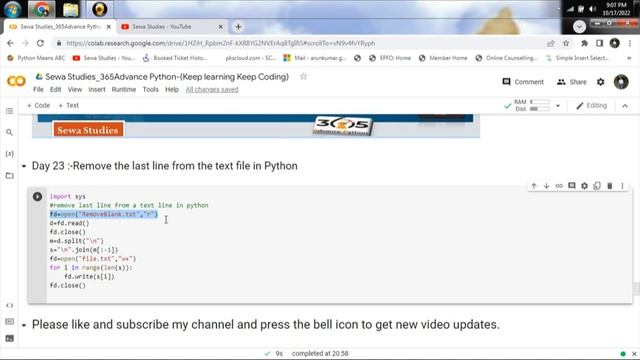
Task: Open File Explorer from taskbar
Action: [70, 9]
